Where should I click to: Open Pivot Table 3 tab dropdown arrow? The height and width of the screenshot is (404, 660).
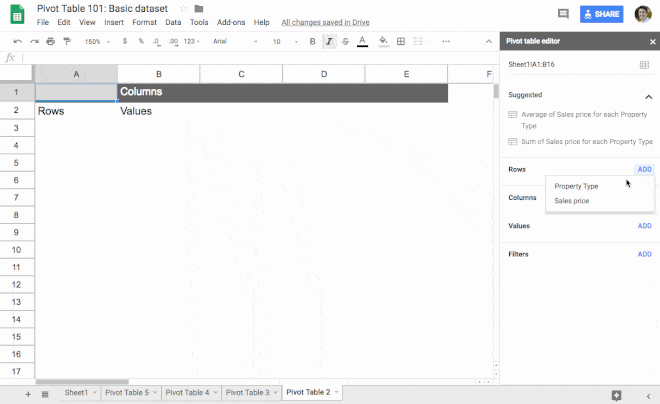[x=276, y=393]
